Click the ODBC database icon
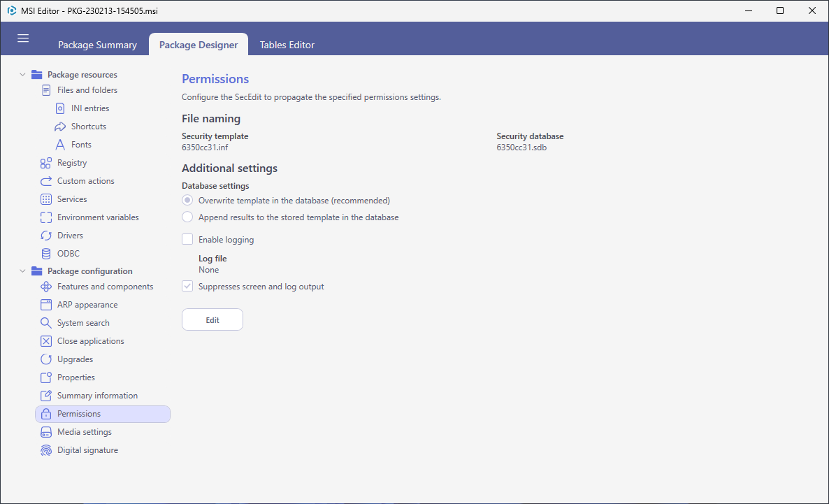The width and height of the screenshot is (829, 504). click(x=46, y=254)
